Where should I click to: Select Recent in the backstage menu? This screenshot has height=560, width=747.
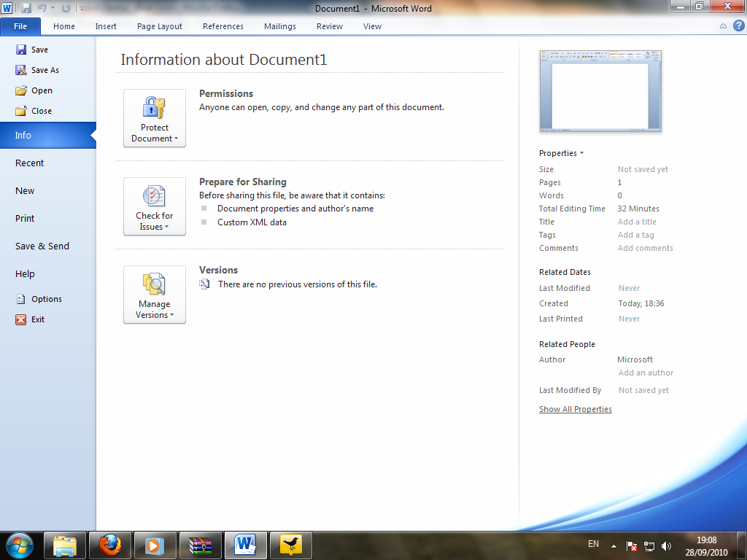(x=47, y=163)
